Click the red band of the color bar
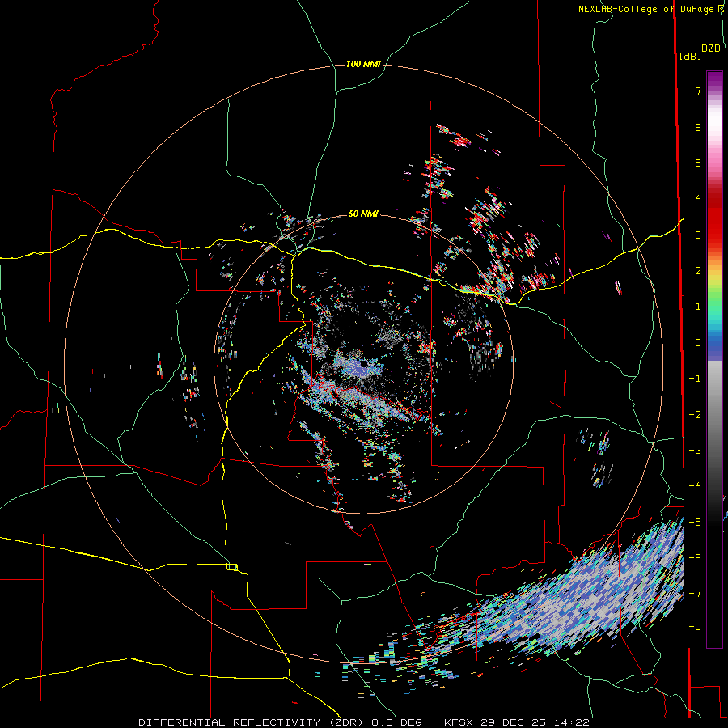Image resolution: width=728 pixels, height=728 pixels. coord(714,218)
